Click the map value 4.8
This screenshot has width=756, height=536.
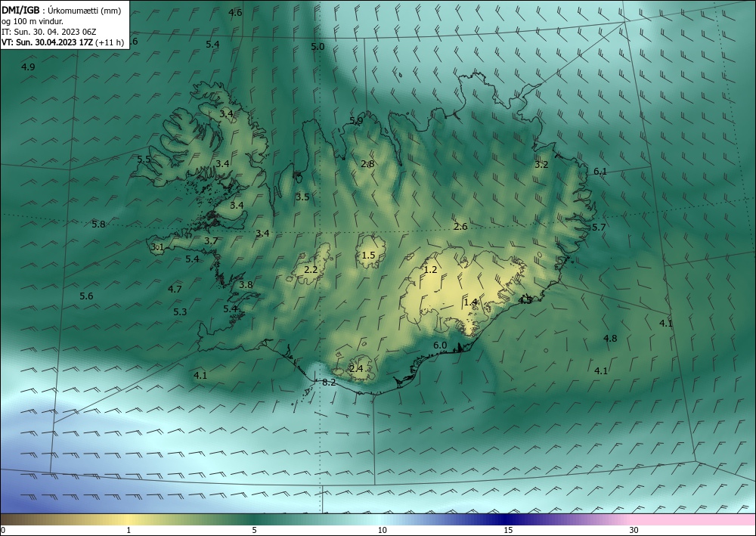(610, 339)
